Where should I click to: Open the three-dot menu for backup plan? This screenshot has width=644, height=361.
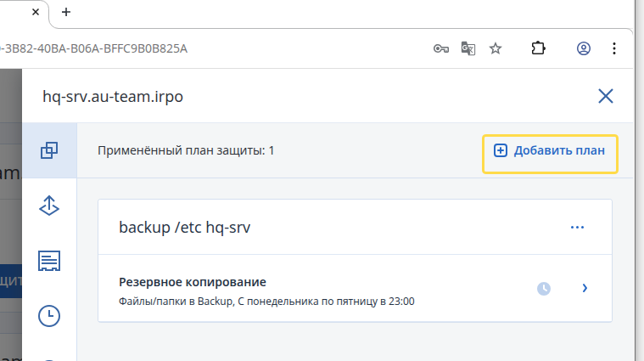click(577, 228)
